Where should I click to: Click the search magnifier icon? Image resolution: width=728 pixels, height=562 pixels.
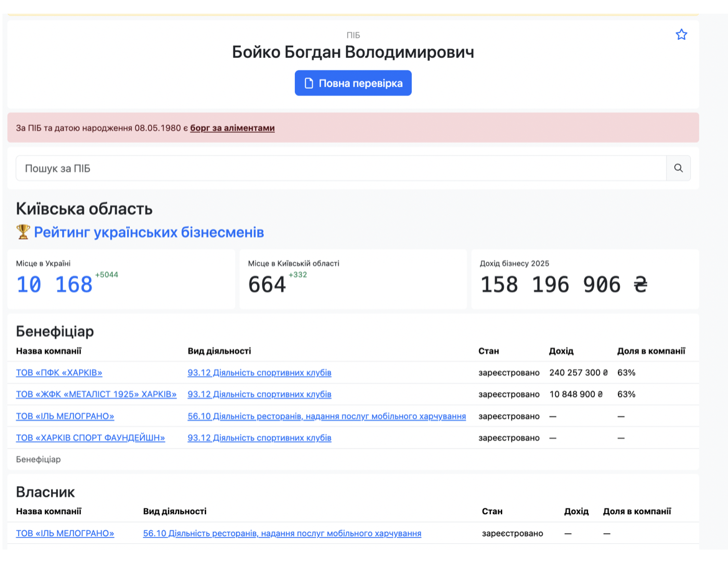[678, 168]
